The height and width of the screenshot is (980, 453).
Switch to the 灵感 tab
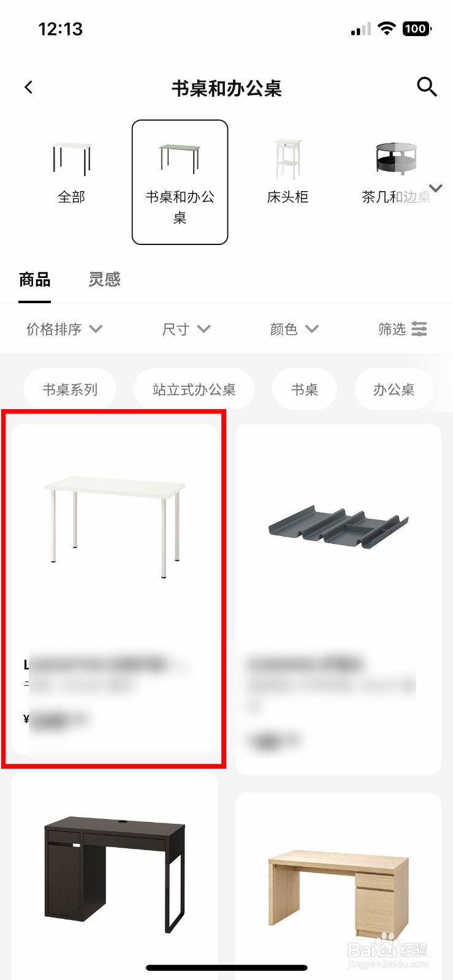pyautogui.click(x=104, y=280)
